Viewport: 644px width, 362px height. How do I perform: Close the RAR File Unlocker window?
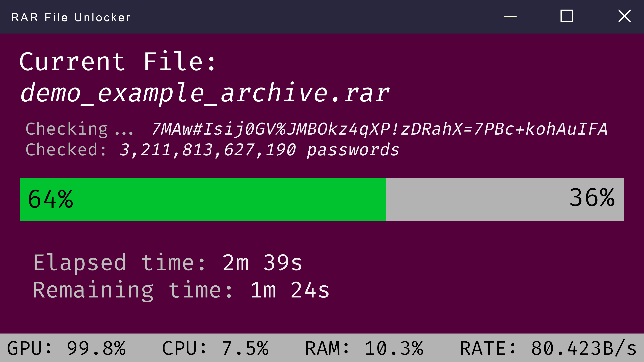coord(624,16)
